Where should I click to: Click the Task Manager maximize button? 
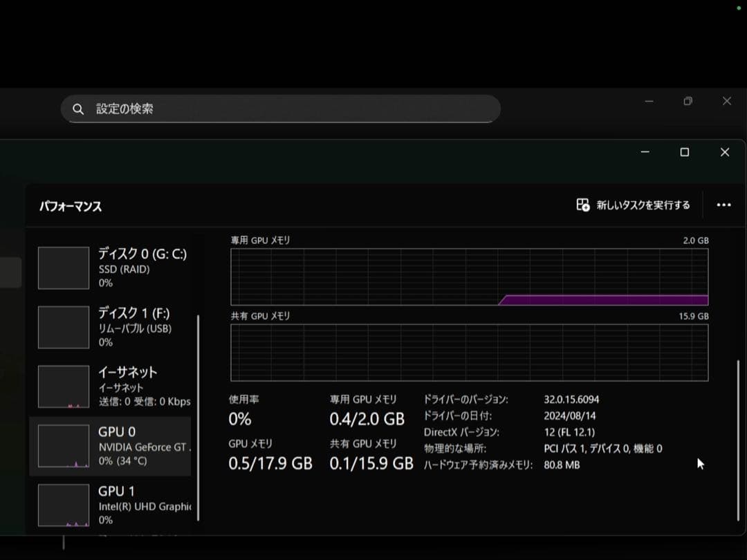coord(685,152)
